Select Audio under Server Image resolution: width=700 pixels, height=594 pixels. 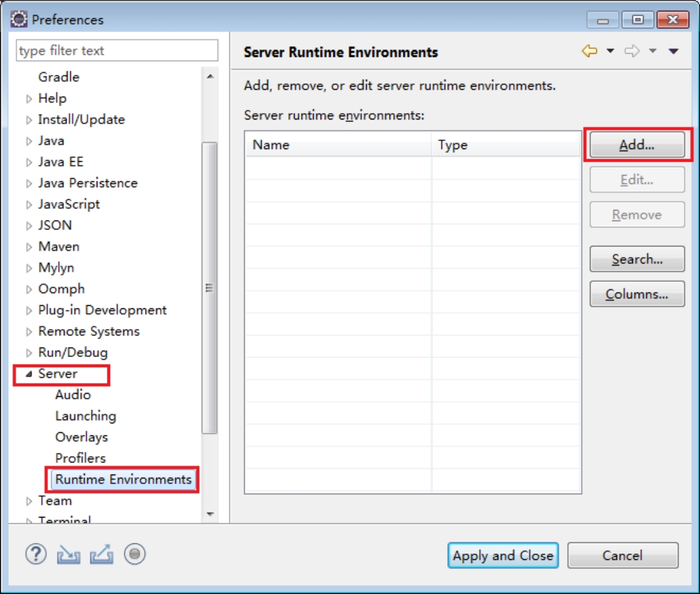(x=73, y=395)
